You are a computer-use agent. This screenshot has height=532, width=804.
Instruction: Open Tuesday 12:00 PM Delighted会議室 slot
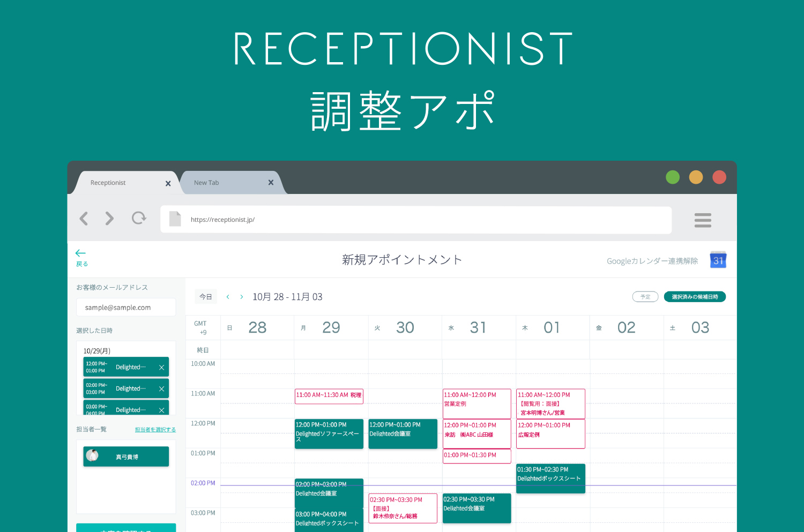pyautogui.click(x=403, y=434)
